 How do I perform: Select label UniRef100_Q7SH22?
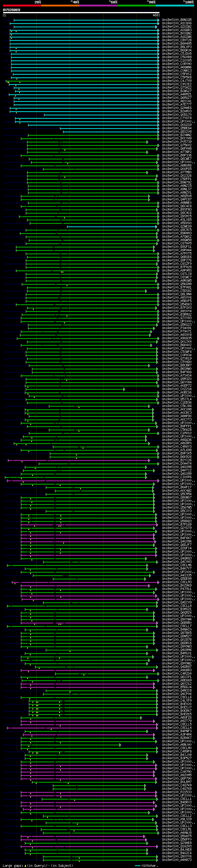tap(177, 88)
